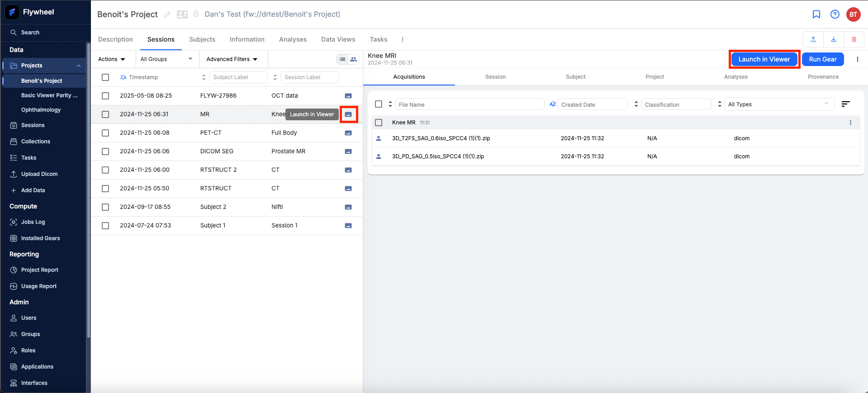
Task: Switch to the Data Views tab
Action: 338,39
